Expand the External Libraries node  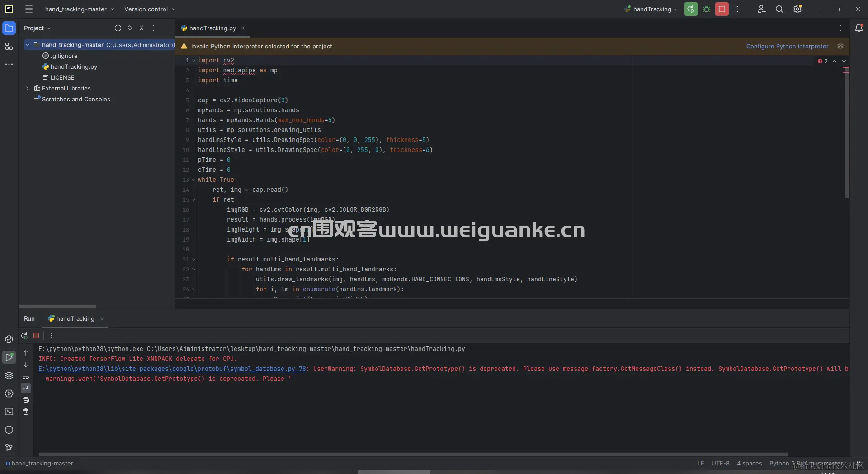(x=28, y=88)
